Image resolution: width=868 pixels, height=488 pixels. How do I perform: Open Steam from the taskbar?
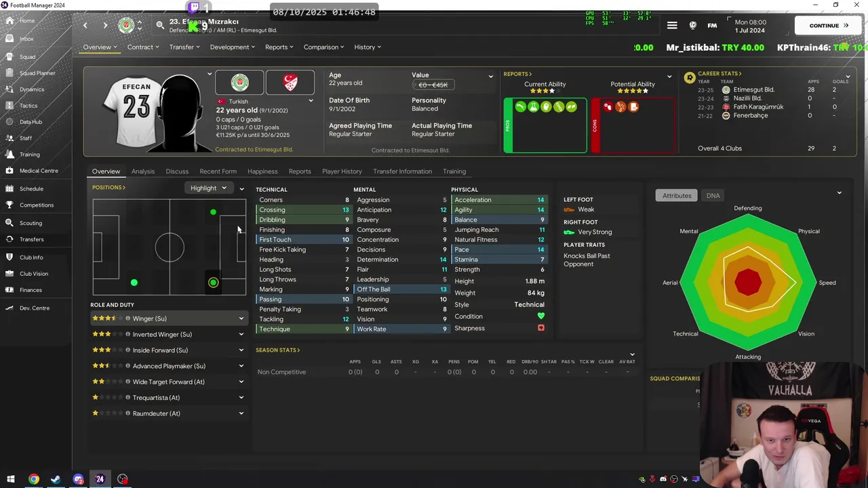tap(56, 479)
